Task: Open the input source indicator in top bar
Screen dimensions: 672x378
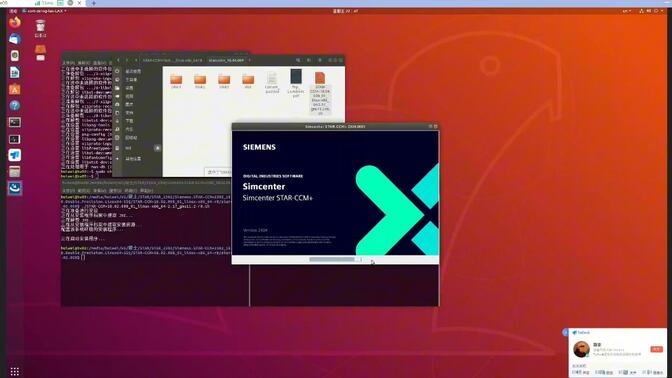Action: click(627, 11)
